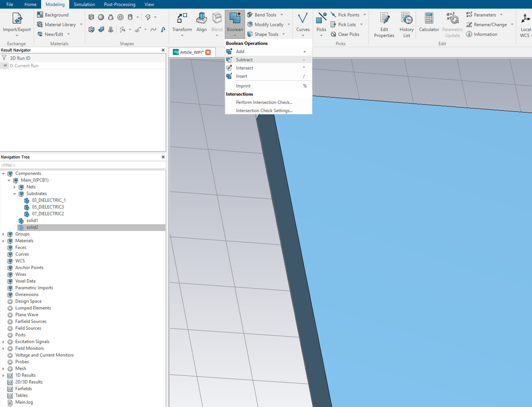Switch to the Home ribbon tab
Viewport: 532px width, 407px height.
[x=30, y=4]
